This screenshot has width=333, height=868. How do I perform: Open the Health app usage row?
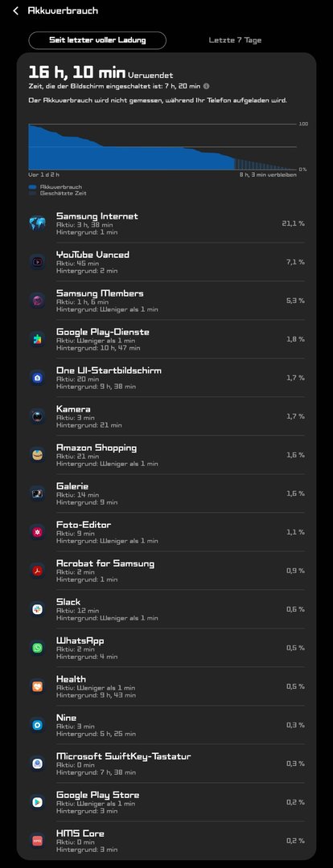pyautogui.click(x=166, y=686)
